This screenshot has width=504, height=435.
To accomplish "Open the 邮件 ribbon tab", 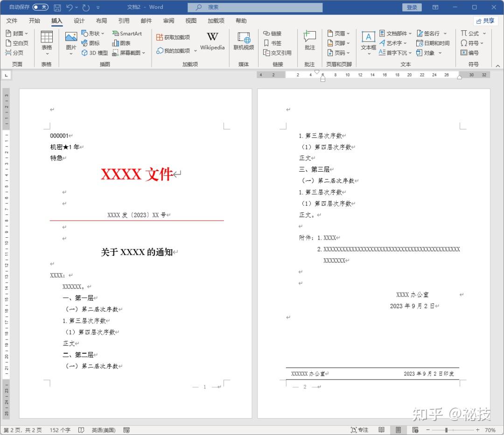I will 146,21.
